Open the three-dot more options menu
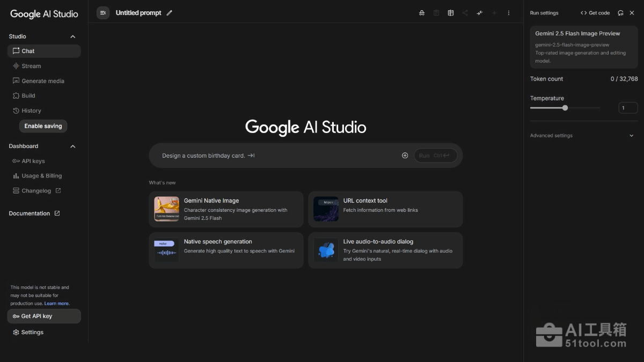644x362 pixels. [x=509, y=13]
